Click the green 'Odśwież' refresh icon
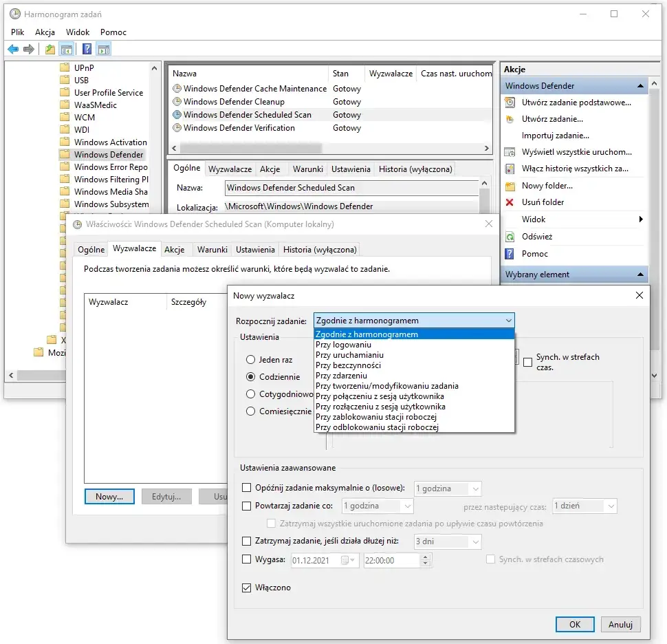667x644 pixels. point(510,237)
